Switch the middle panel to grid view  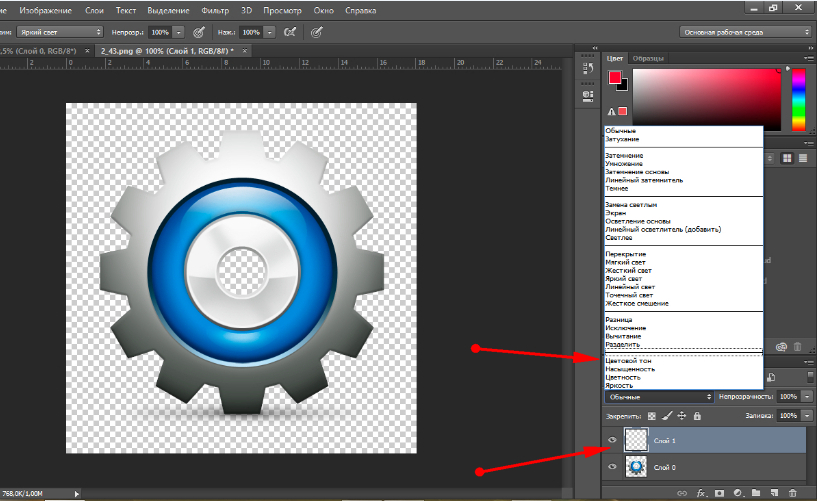[787, 158]
